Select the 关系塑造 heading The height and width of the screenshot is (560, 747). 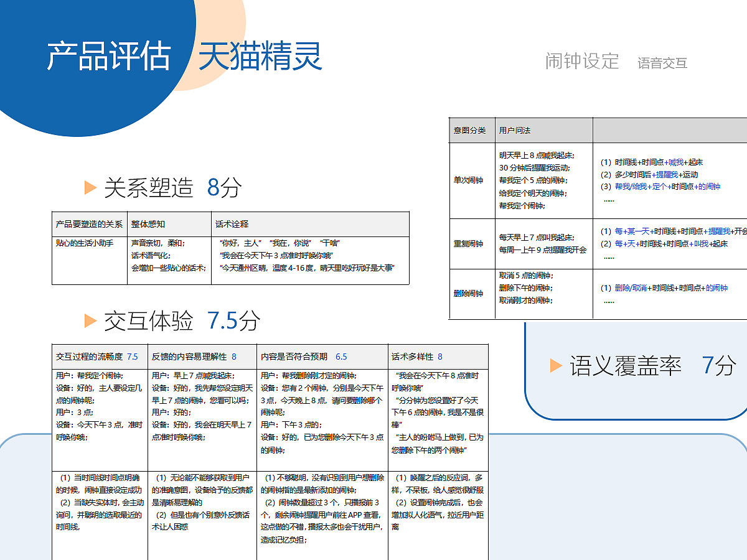click(x=149, y=187)
